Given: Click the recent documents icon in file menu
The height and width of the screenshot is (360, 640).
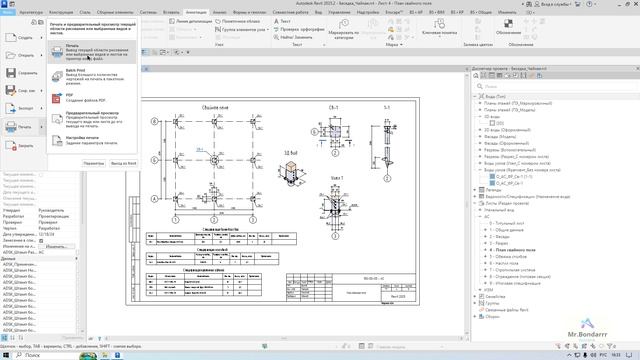Looking at the screenshot, I should pos(34,22).
